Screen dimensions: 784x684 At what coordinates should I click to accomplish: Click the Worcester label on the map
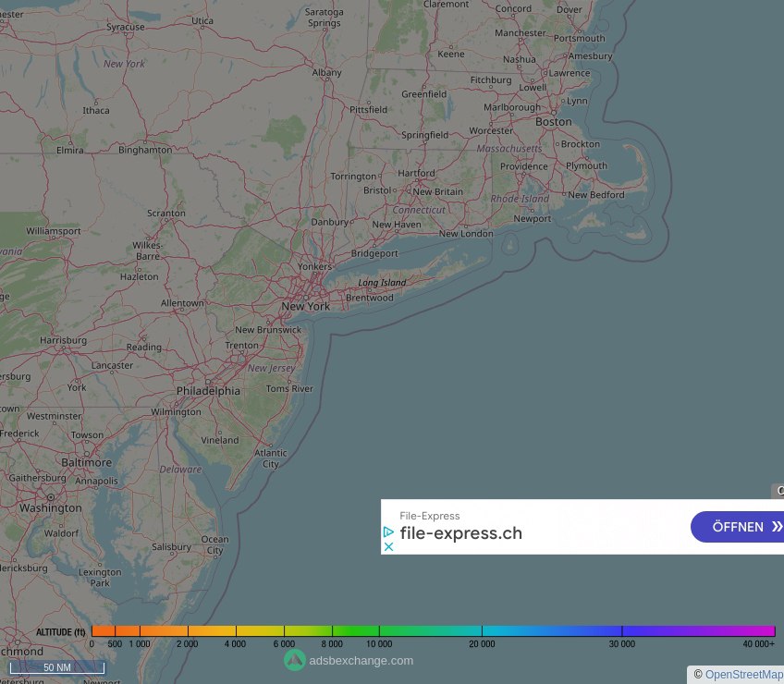pyautogui.click(x=491, y=130)
